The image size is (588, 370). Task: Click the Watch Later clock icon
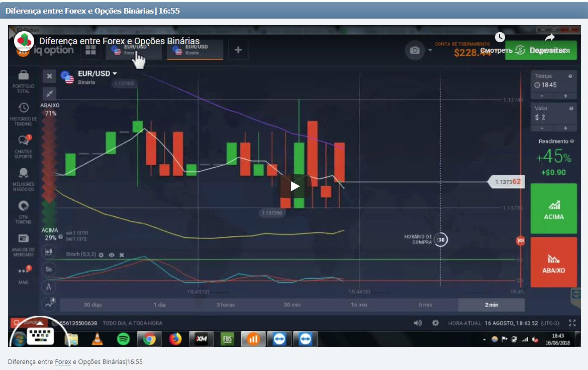click(x=500, y=38)
